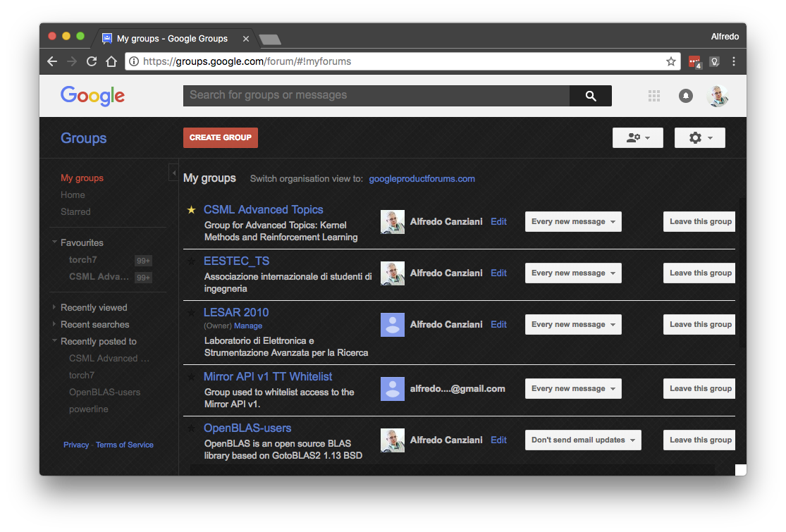
Task: Star the Mirror API v1 TT Whitelist group
Action: tap(191, 377)
